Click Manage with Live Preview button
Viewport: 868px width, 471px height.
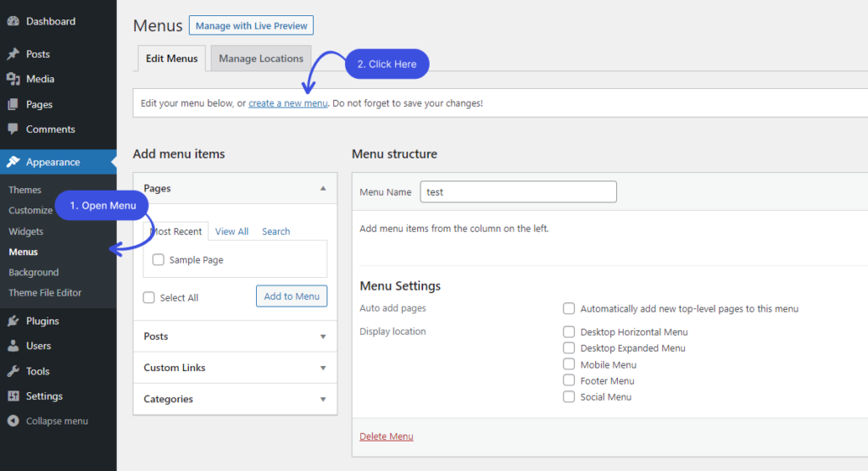tap(251, 25)
